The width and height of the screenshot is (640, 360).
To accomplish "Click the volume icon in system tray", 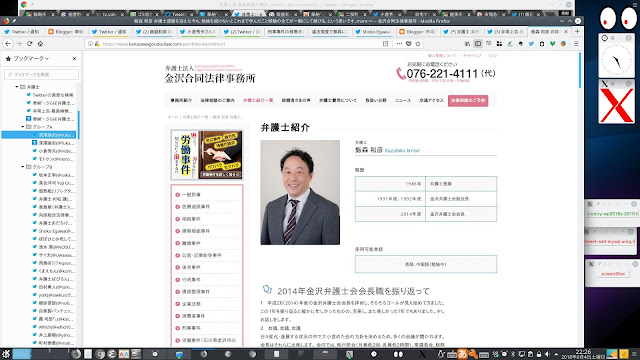I will tap(547, 354).
